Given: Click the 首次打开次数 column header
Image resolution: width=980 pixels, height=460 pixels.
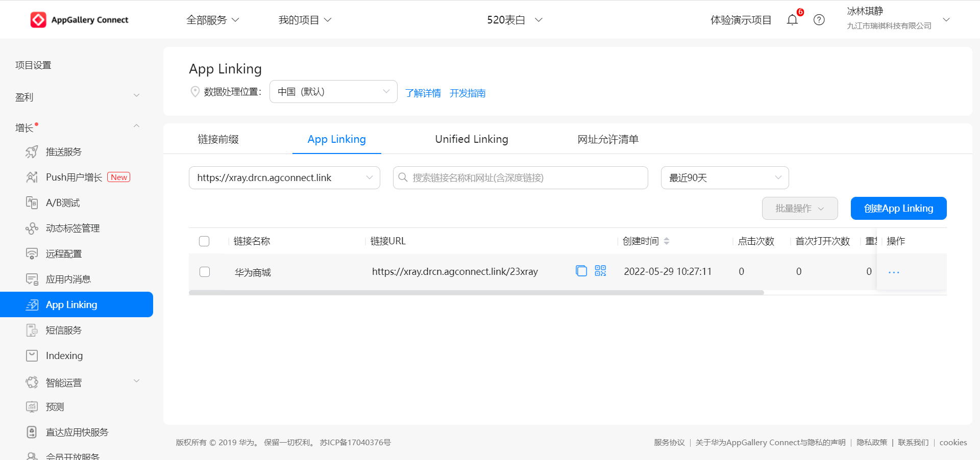Looking at the screenshot, I should point(823,241).
